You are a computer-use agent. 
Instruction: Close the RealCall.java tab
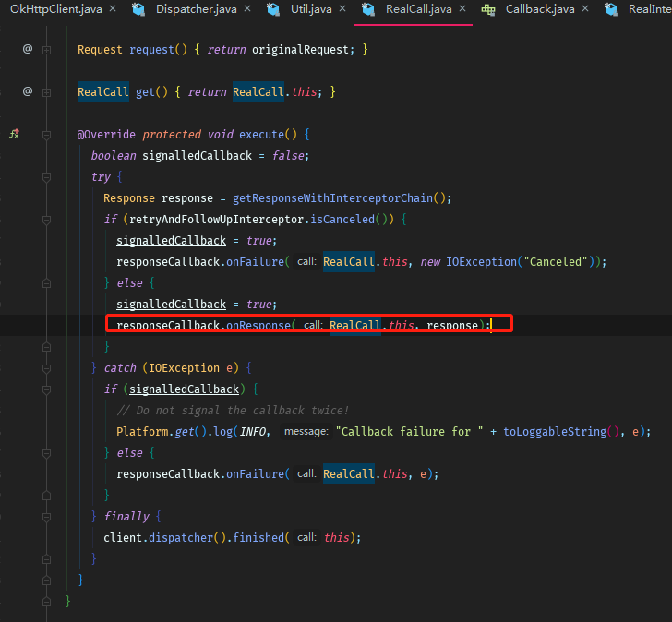coord(462,8)
